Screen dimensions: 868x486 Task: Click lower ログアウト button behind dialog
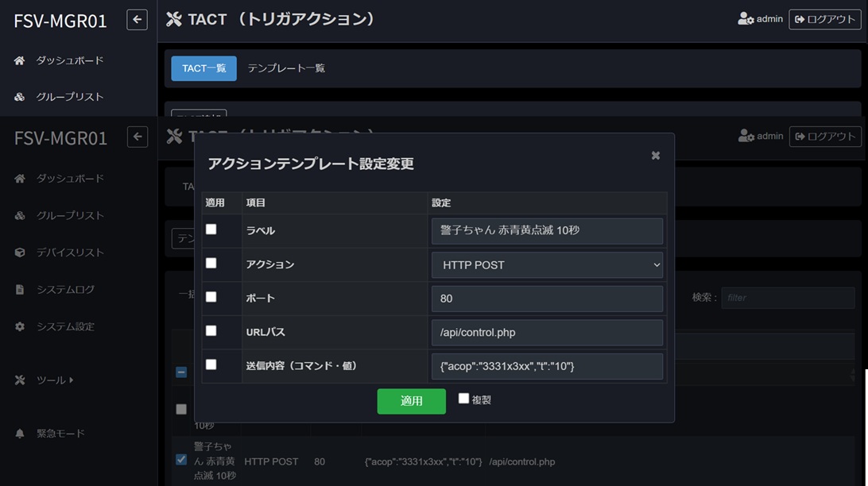[x=825, y=137]
